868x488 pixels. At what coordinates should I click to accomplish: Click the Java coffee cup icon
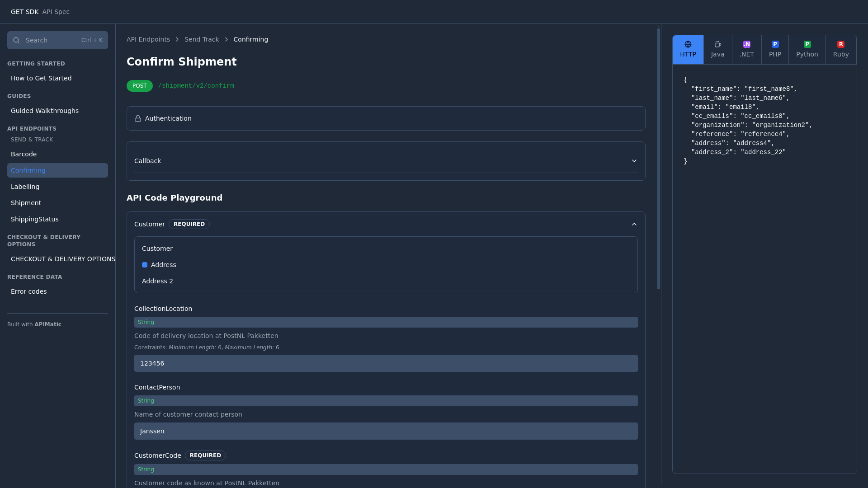point(717,44)
